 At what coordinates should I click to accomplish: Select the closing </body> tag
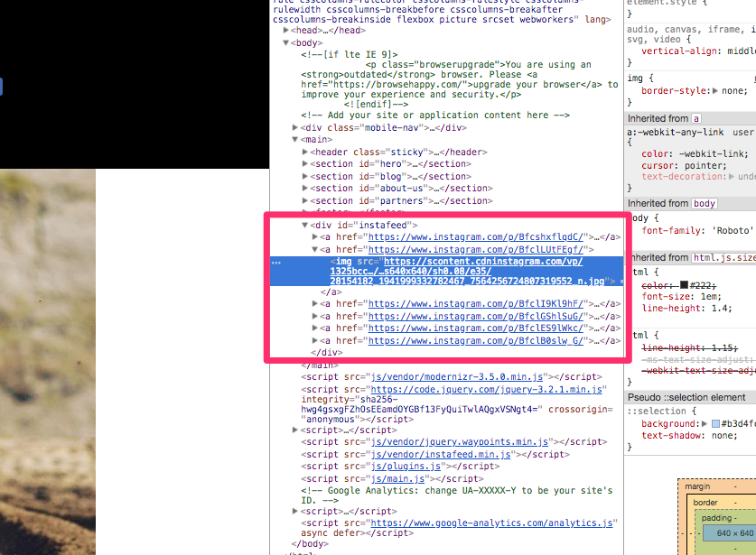pos(310,544)
